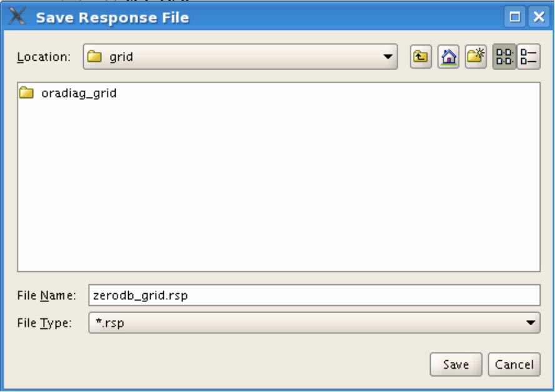Image resolution: width=555 pixels, height=392 pixels.
Task: Switch to List view
Action: click(x=504, y=57)
